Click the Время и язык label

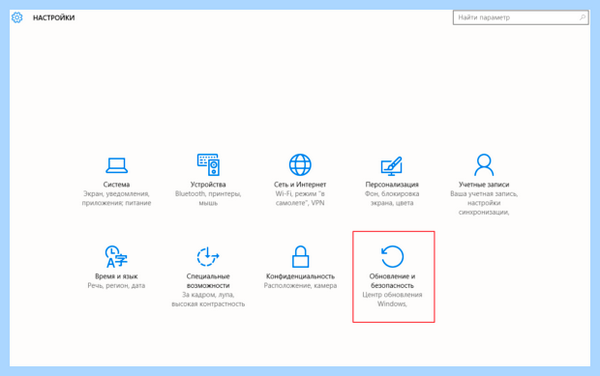click(x=116, y=276)
